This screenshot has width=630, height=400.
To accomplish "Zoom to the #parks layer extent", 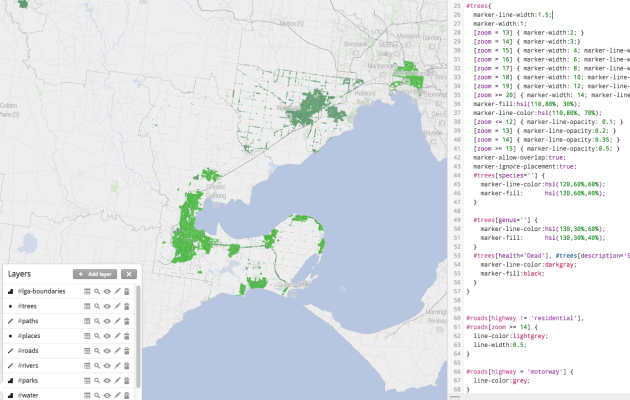I will (97, 381).
